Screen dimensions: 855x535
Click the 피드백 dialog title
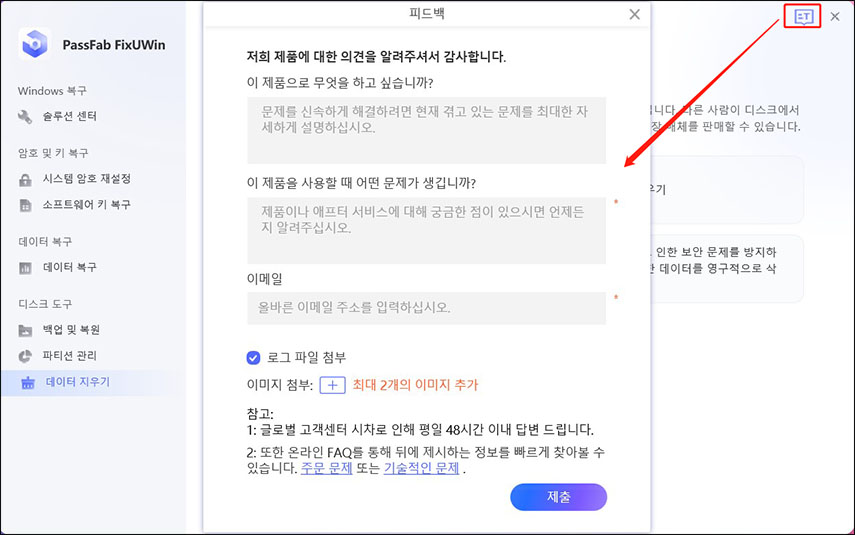(427, 14)
